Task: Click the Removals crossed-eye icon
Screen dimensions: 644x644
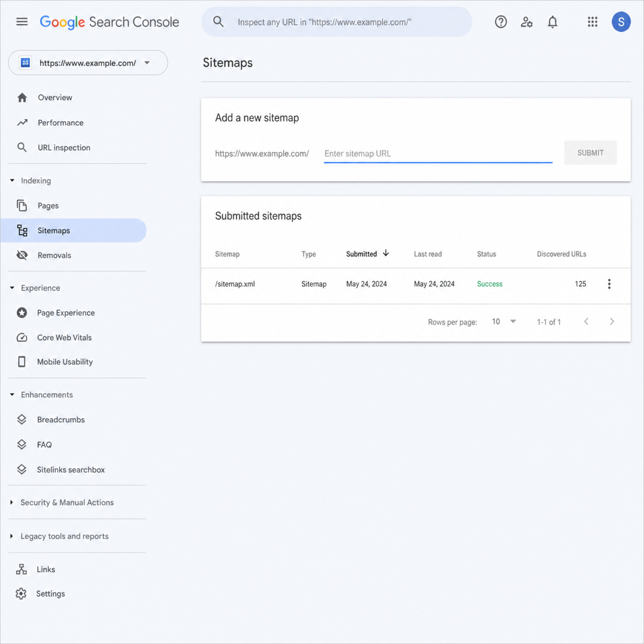Action: 22,255
